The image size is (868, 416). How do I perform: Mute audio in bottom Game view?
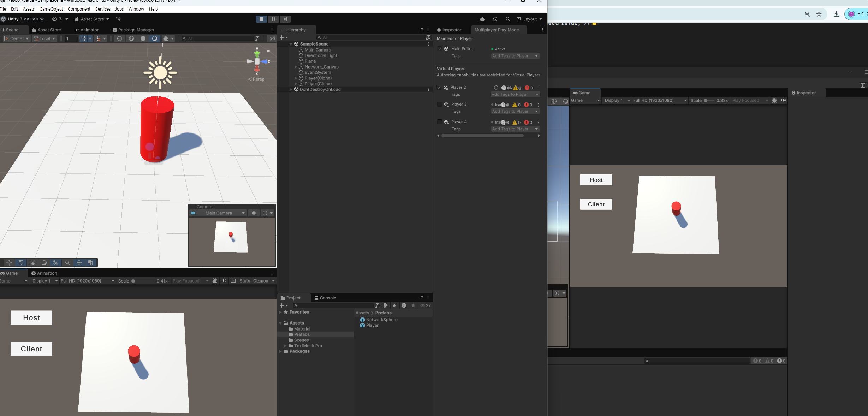click(x=224, y=281)
